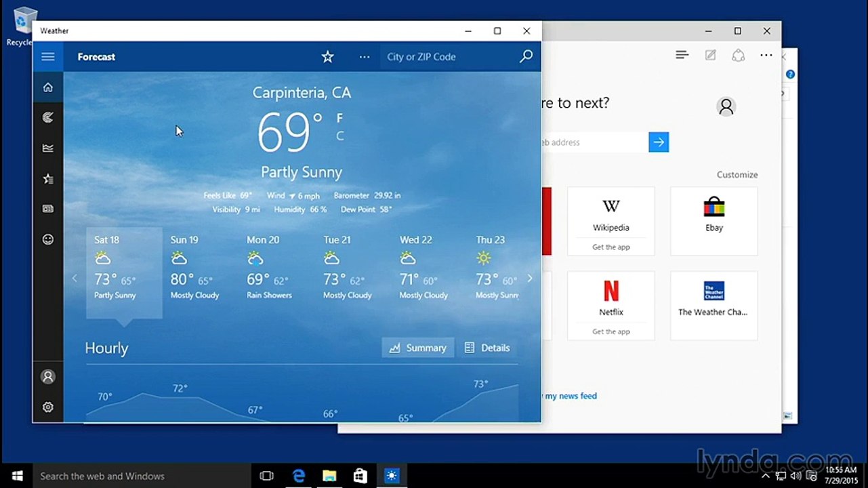The height and width of the screenshot is (488, 868).
Task: Open the Edge Hub icon
Action: [682, 56]
